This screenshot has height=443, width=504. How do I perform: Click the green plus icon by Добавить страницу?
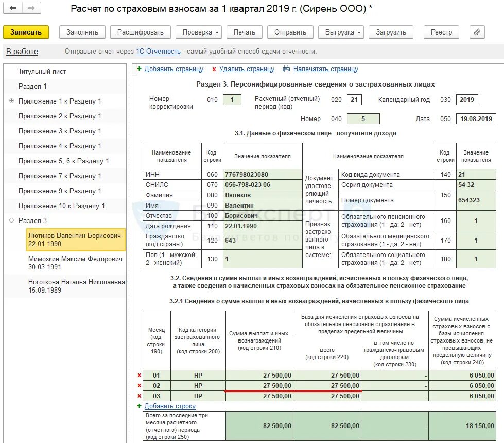click(x=139, y=69)
